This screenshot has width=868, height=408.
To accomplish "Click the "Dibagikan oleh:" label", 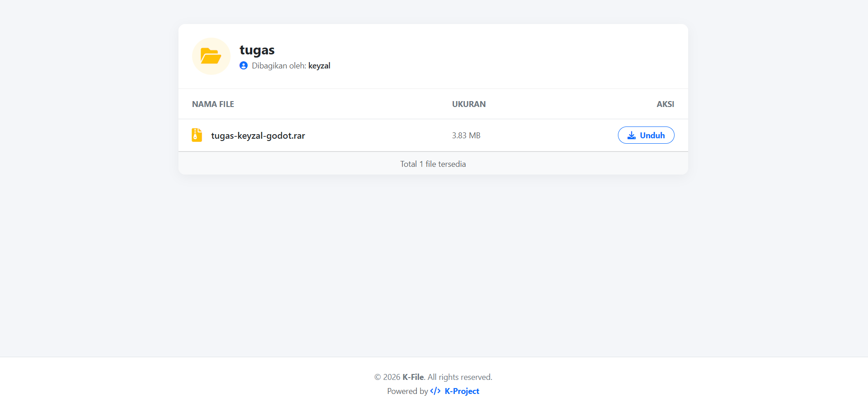I will [279, 66].
